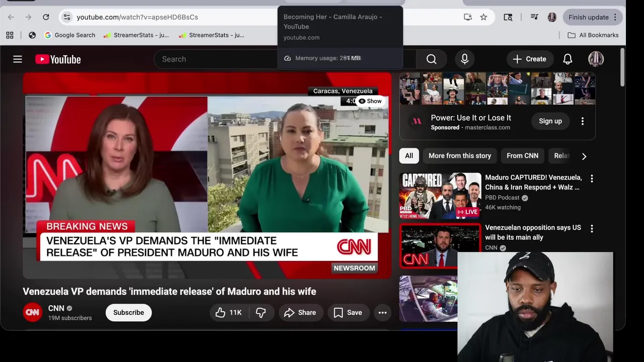Open site information icon in address bar
The width and height of the screenshot is (644, 362).
pyautogui.click(x=66, y=17)
